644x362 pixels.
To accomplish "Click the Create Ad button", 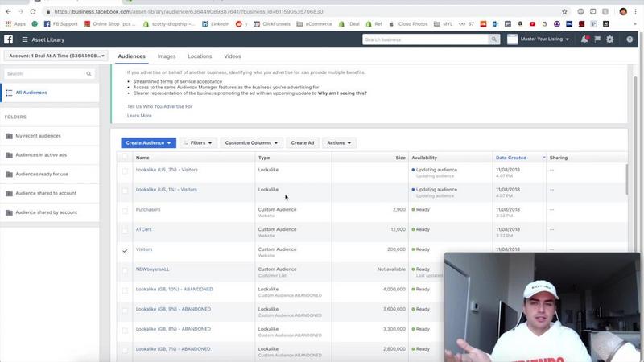I will pos(303,143).
